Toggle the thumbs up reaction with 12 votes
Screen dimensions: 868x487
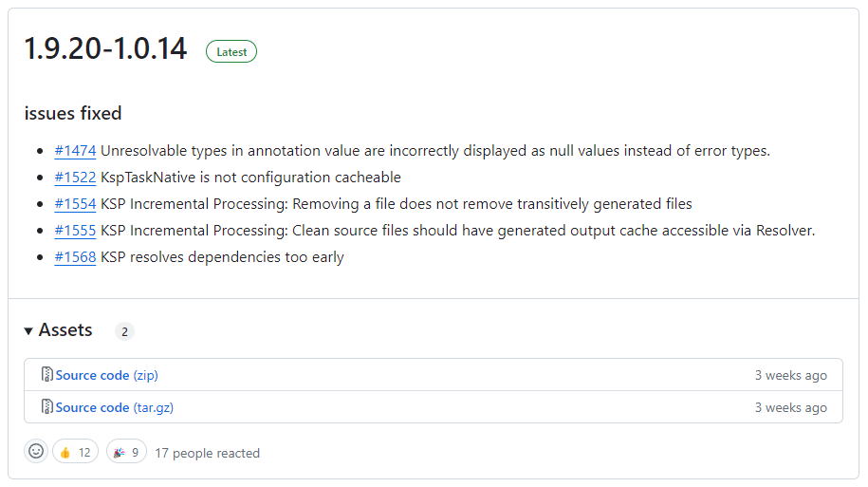(76, 453)
